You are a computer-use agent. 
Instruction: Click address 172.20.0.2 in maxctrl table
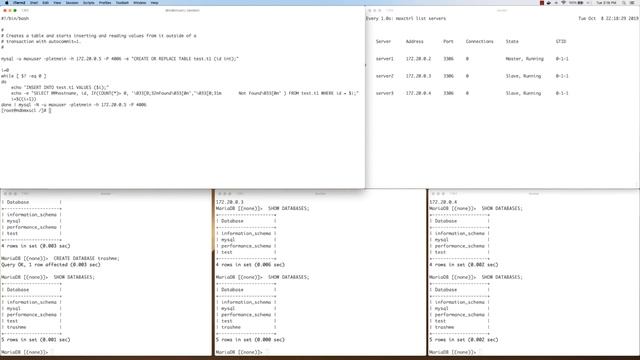point(418,59)
